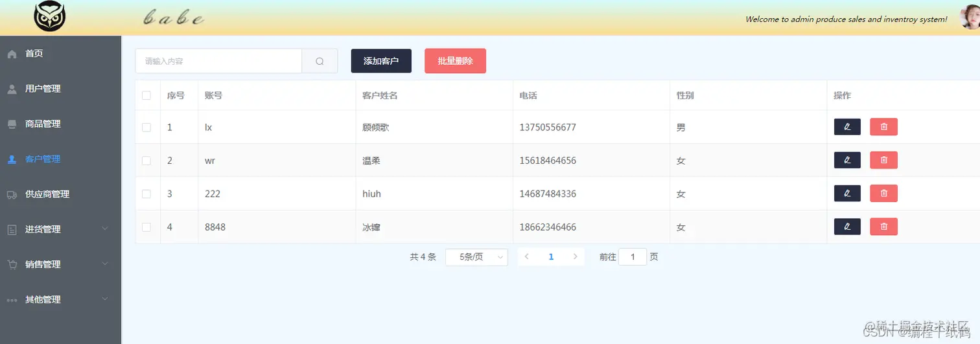980x344 pixels.
Task: Open the 5条/页 page size dropdown
Action: [476, 257]
